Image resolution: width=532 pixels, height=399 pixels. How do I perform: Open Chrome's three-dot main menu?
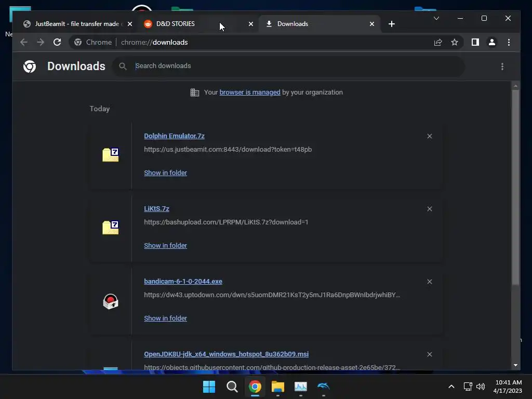[x=509, y=42]
